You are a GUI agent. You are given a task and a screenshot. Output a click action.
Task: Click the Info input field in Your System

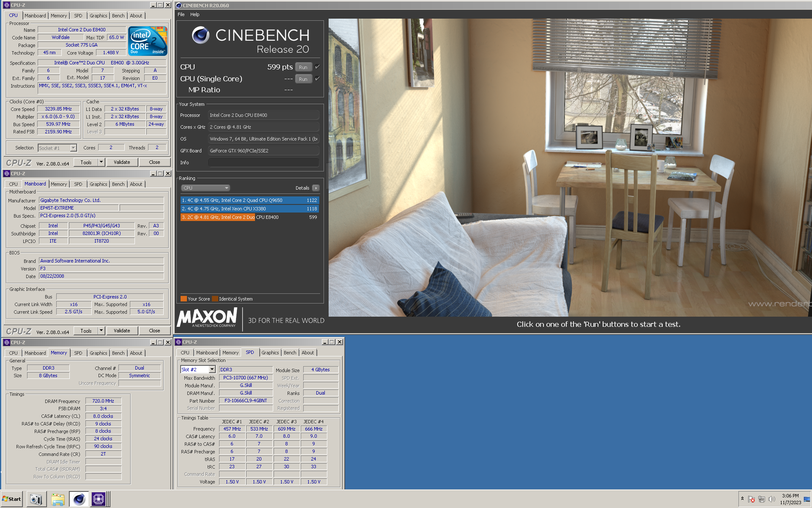(x=263, y=163)
